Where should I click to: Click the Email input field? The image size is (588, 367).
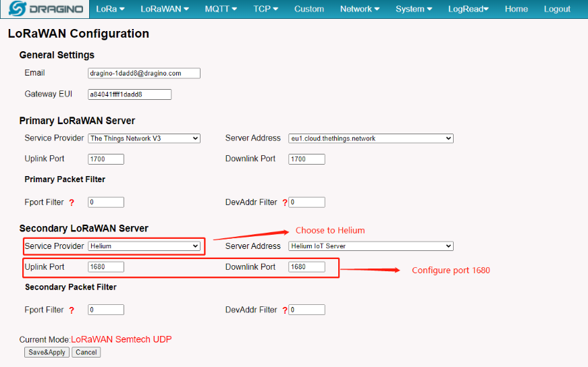click(x=144, y=73)
